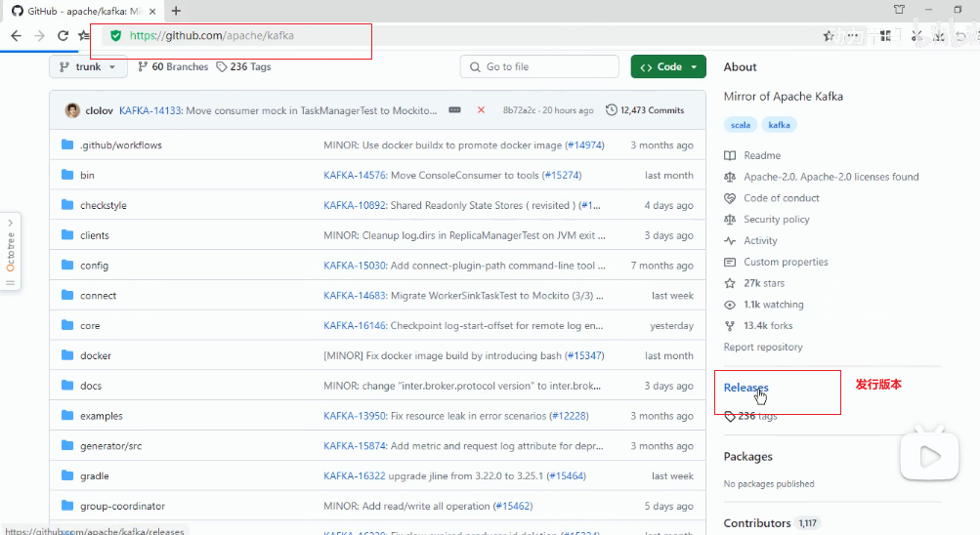
Task: Open the trunk branch dropdown
Action: (x=88, y=66)
